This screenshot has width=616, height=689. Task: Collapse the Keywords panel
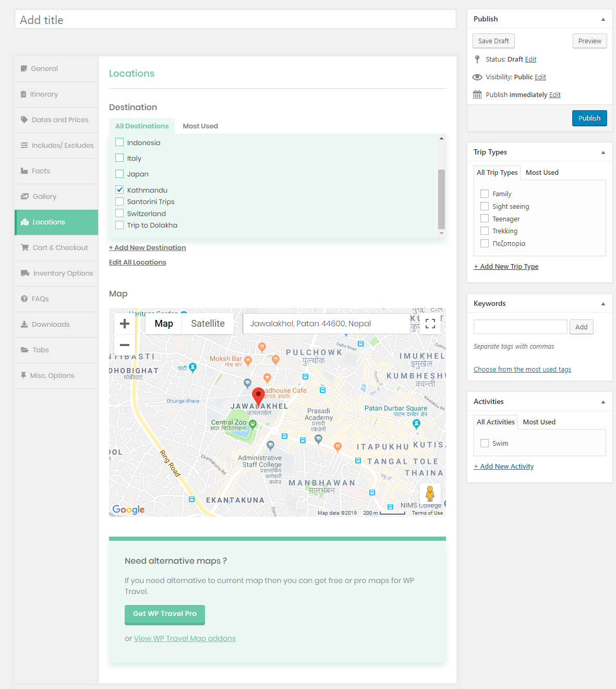pyautogui.click(x=603, y=304)
